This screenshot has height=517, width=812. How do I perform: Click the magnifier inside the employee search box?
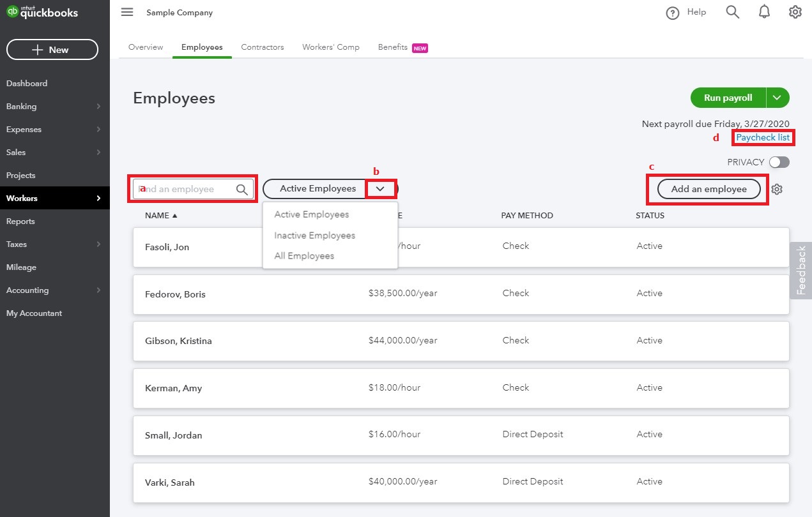click(x=241, y=189)
